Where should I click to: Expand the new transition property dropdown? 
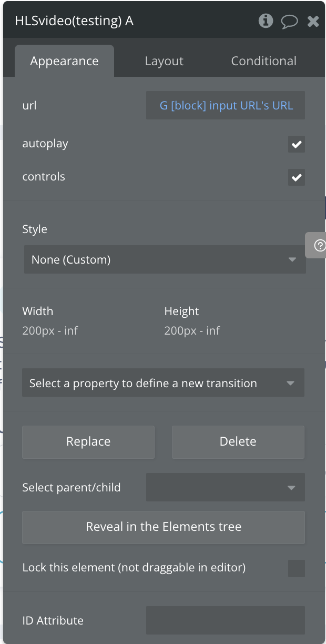[x=163, y=383]
